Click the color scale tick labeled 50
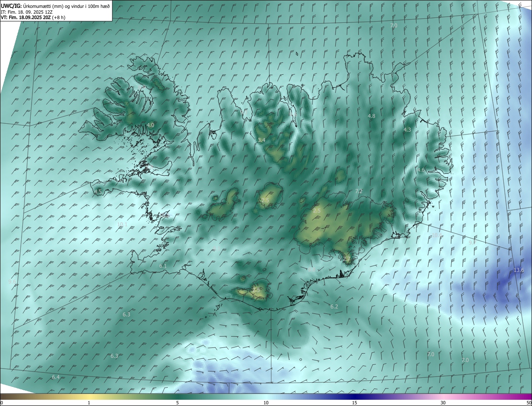The height and width of the screenshot is (406, 532). point(529,403)
